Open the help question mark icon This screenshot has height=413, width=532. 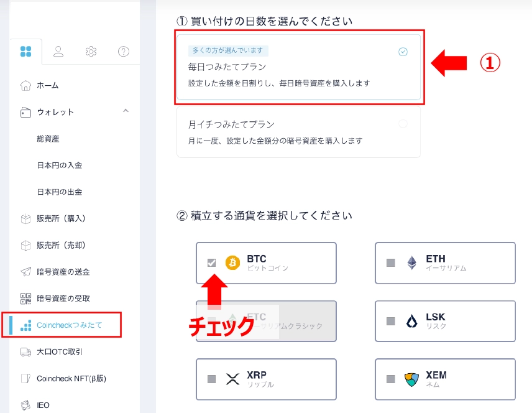click(x=124, y=52)
